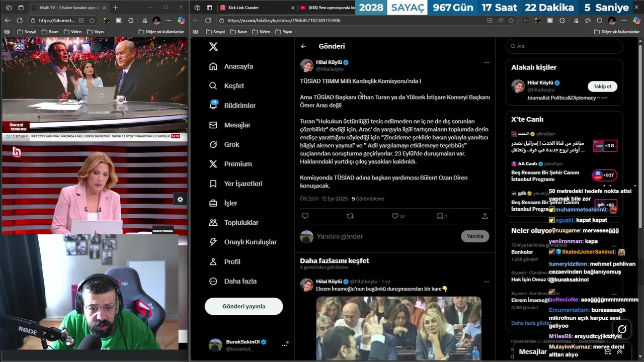Close Kick Link Crawler tab
The width and height of the screenshot is (644, 362).
pos(292,8)
